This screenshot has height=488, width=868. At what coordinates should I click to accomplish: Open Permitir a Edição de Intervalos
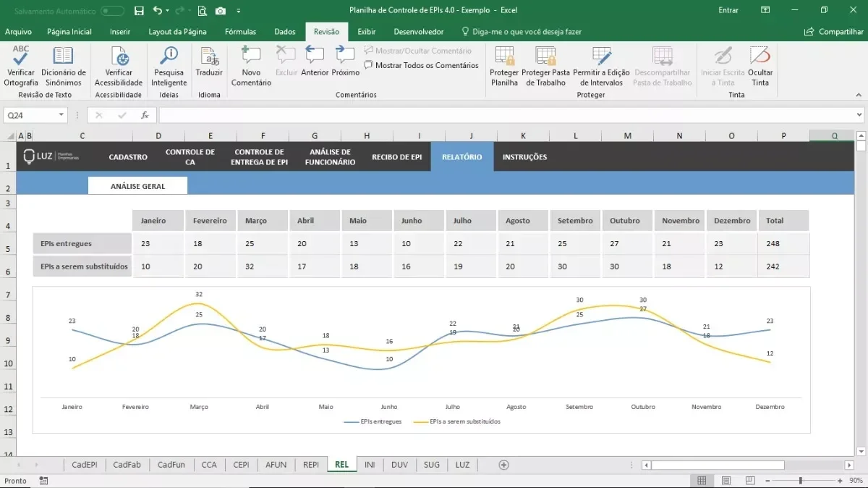602,66
